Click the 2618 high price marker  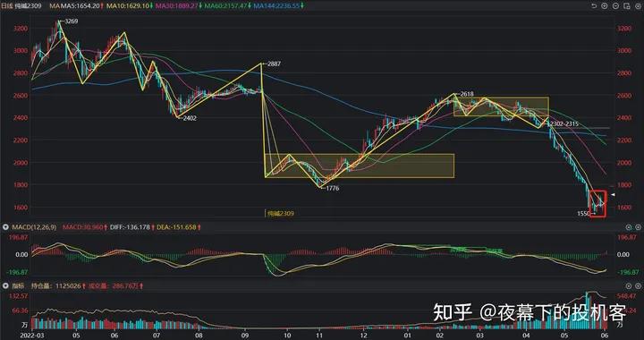click(467, 94)
